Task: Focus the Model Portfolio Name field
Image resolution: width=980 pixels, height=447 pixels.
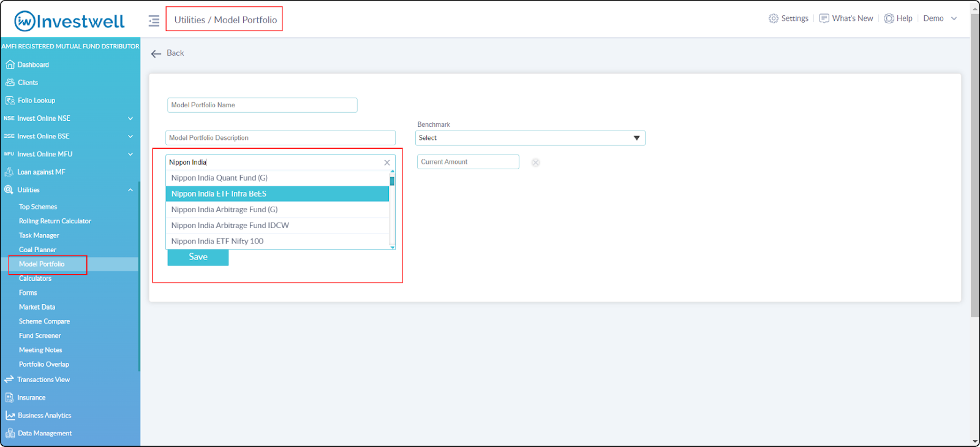Action: 262,105
